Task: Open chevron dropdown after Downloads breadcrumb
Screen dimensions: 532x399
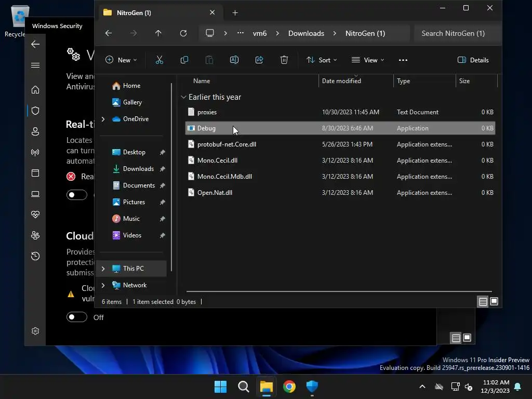Action: tap(335, 33)
